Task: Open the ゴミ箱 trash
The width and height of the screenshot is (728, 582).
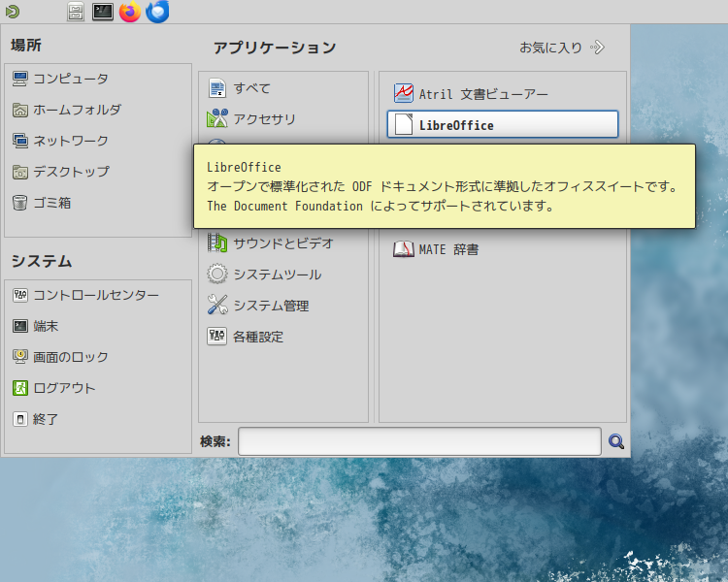Action: [42, 203]
